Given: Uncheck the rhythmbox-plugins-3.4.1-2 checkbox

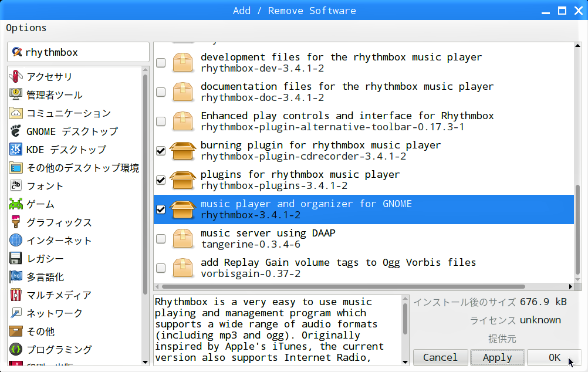Looking at the screenshot, I should point(161,180).
